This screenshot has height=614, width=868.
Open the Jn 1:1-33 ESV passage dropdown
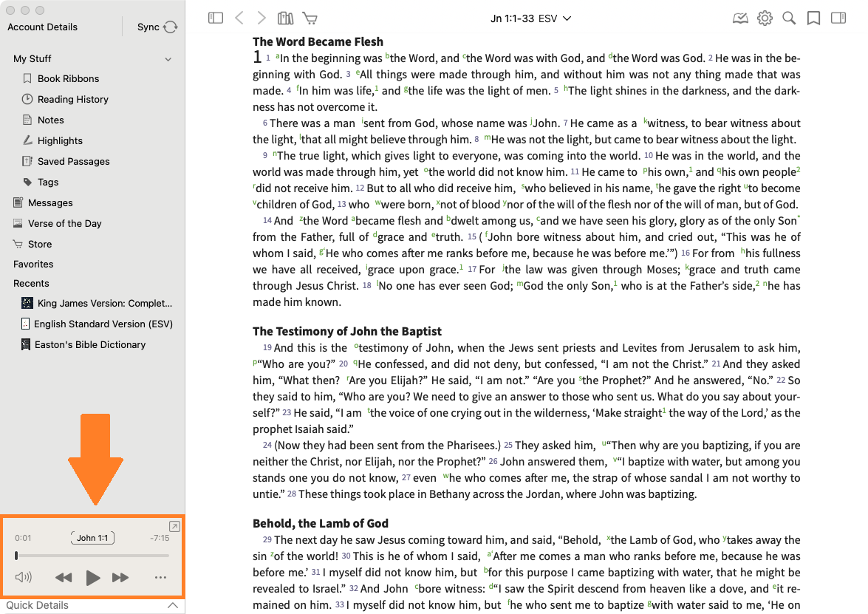click(x=530, y=18)
